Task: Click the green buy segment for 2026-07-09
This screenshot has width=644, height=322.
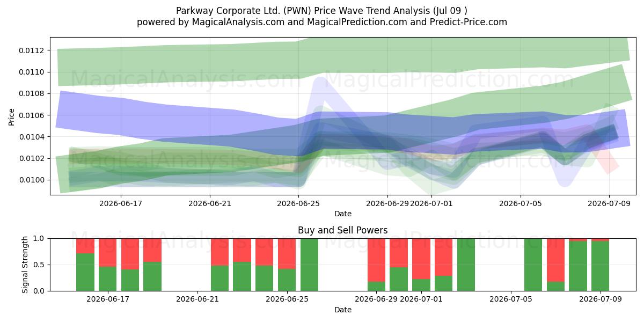Action: tap(600, 266)
